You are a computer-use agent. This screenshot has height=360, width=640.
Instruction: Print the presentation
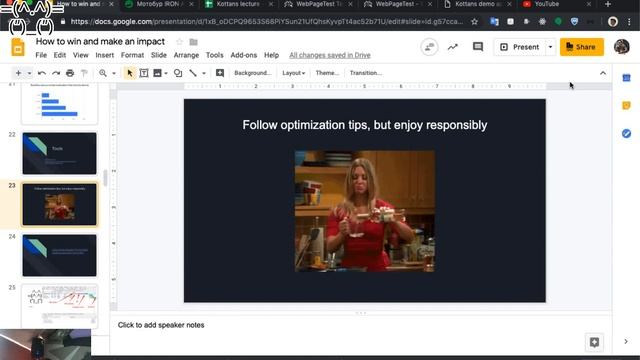[x=70, y=73]
